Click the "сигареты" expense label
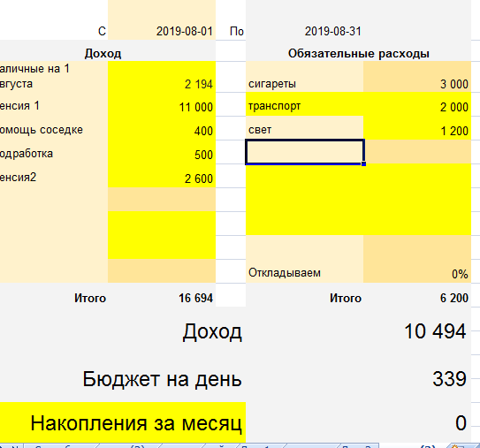 [272, 84]
